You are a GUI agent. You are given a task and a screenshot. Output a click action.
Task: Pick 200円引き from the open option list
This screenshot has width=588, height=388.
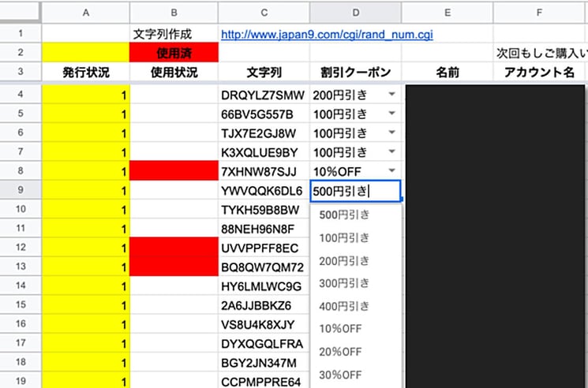pyautogui.click(x=343, y=260)
